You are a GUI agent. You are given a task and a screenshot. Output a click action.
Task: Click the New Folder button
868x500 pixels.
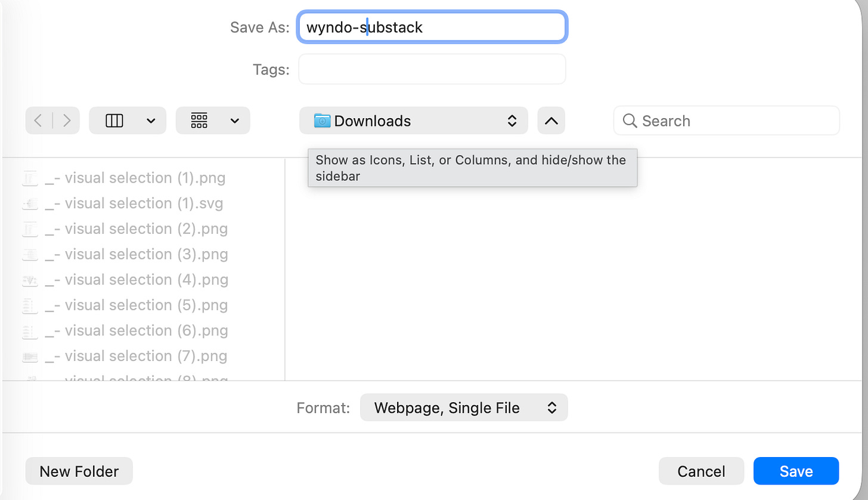coord(79,471)
